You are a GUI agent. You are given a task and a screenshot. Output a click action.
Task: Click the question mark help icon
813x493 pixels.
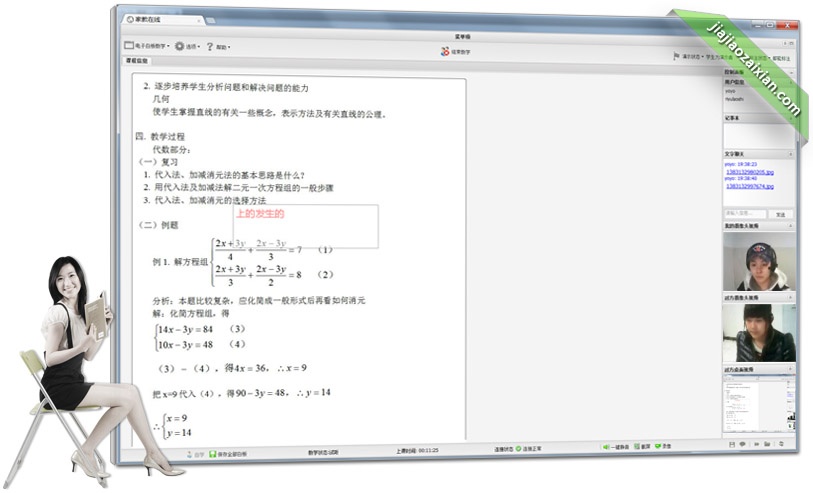[209, 47]
